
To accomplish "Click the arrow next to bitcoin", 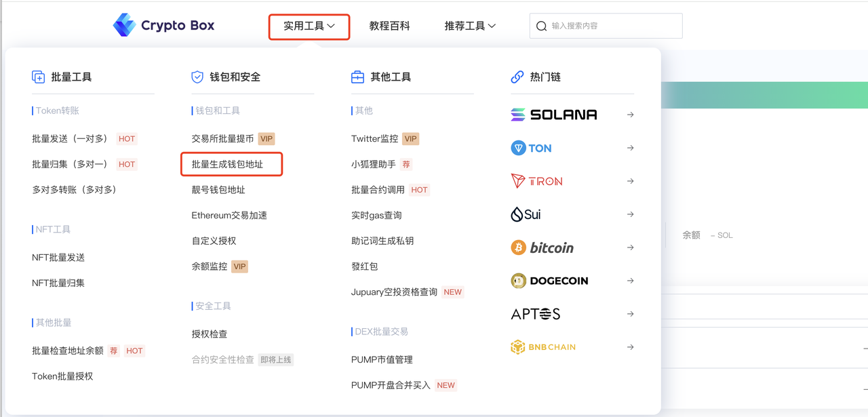I will [630, 247].
